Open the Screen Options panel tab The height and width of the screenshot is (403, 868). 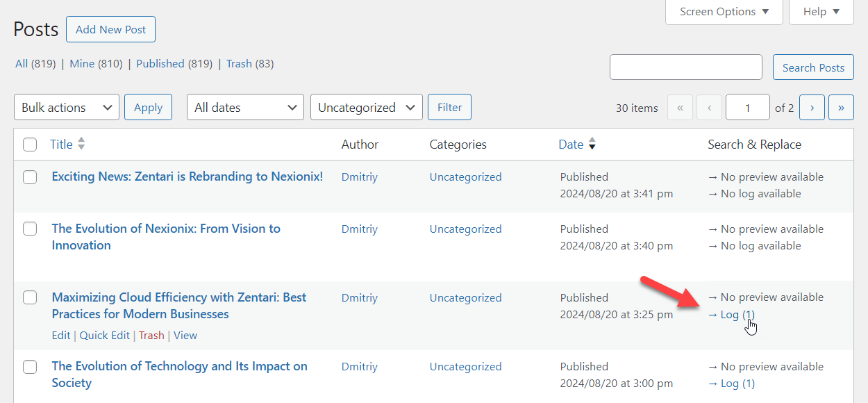724,12
